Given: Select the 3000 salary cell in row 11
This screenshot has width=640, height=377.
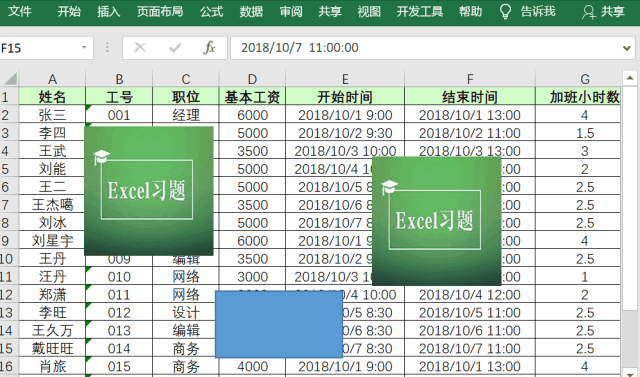Looking at the screenshot, I should tap(252, 276).
